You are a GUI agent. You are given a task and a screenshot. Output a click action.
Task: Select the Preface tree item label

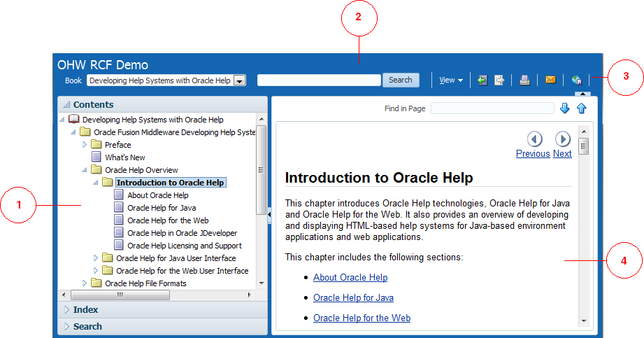[x=118, y=145]
